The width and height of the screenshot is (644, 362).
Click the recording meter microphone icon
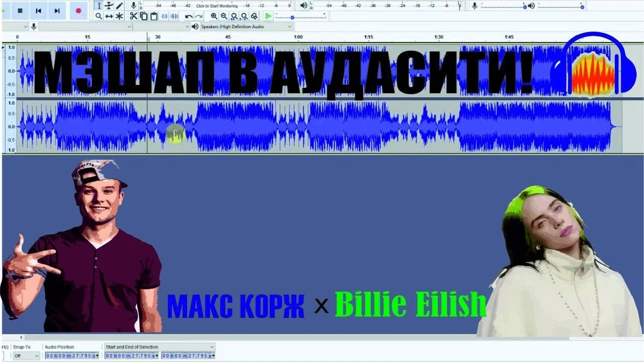(x=133, y=6)
